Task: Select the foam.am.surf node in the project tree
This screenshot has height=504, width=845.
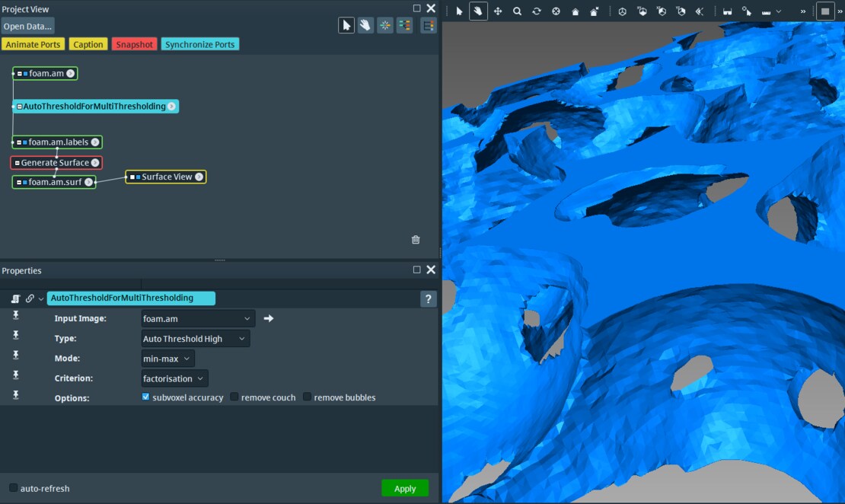Action: click(53, 182)
